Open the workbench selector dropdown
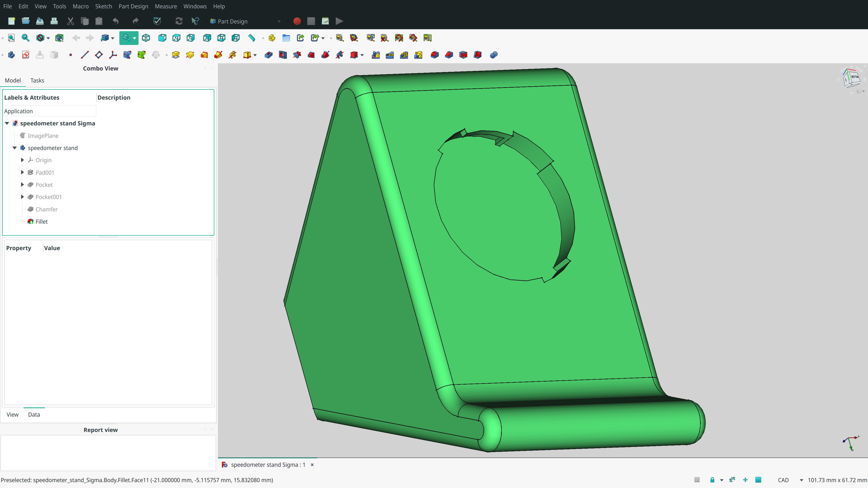 pyautogui.click(x=279, y=21)
